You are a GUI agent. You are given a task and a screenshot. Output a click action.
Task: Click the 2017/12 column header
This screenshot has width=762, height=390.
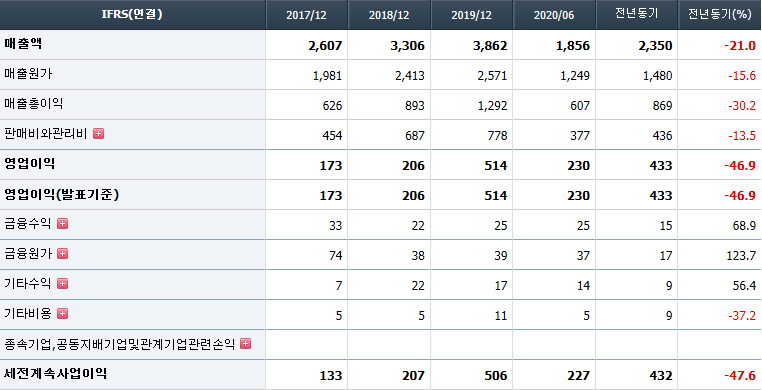[307, 15]
